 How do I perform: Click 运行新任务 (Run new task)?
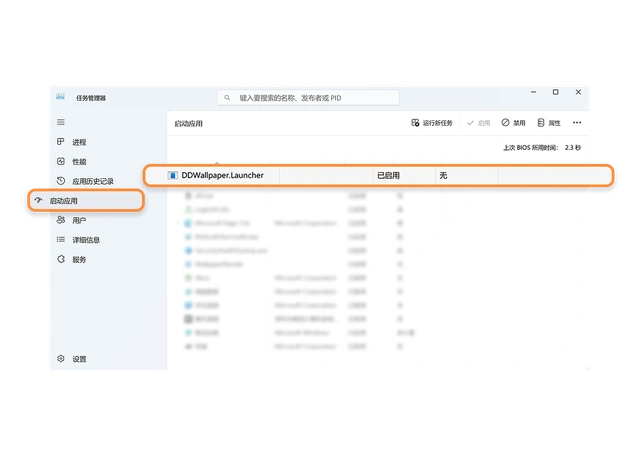coord(432,123)
